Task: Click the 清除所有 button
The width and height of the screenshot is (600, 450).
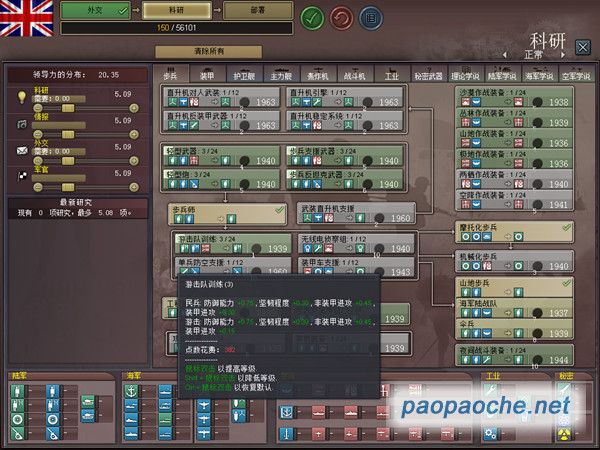Action: click(x=209, y=51)
